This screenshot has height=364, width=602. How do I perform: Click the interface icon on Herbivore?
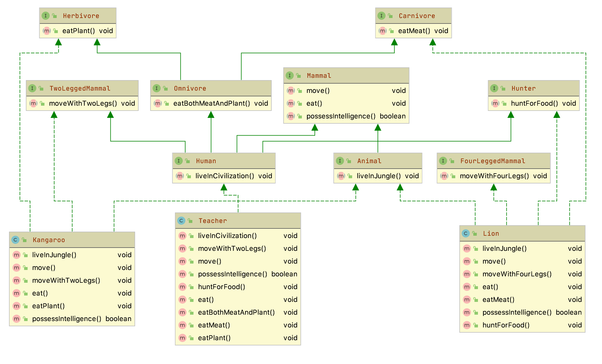point(46,16)
